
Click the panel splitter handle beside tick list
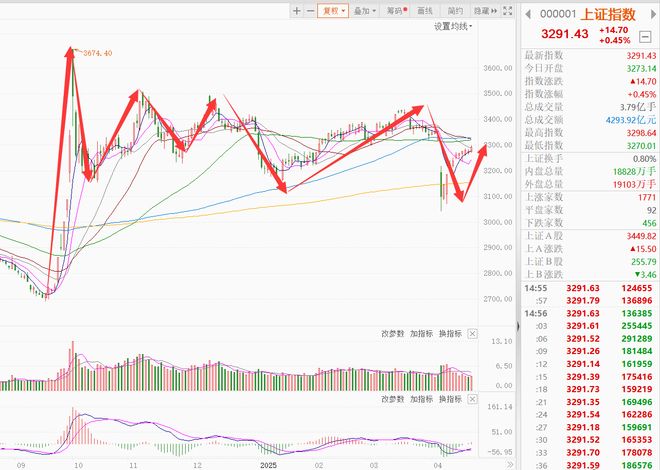518,327
